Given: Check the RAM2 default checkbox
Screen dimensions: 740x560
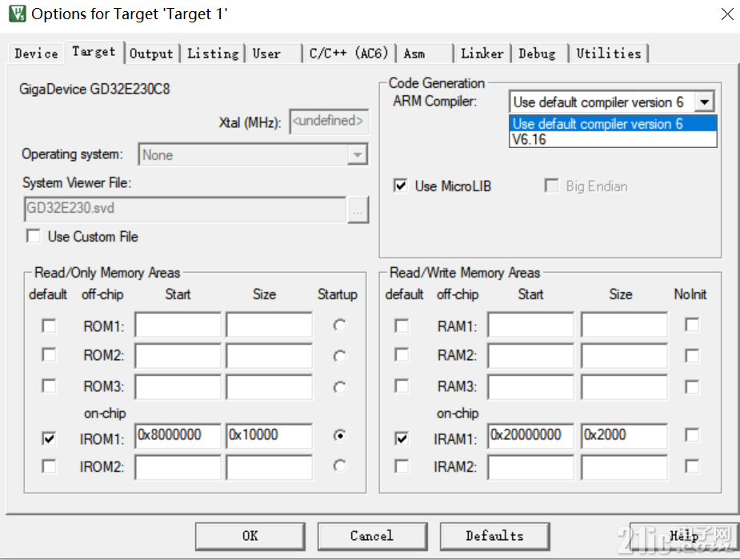Looking at the screenshot, I should coord(402,354).
